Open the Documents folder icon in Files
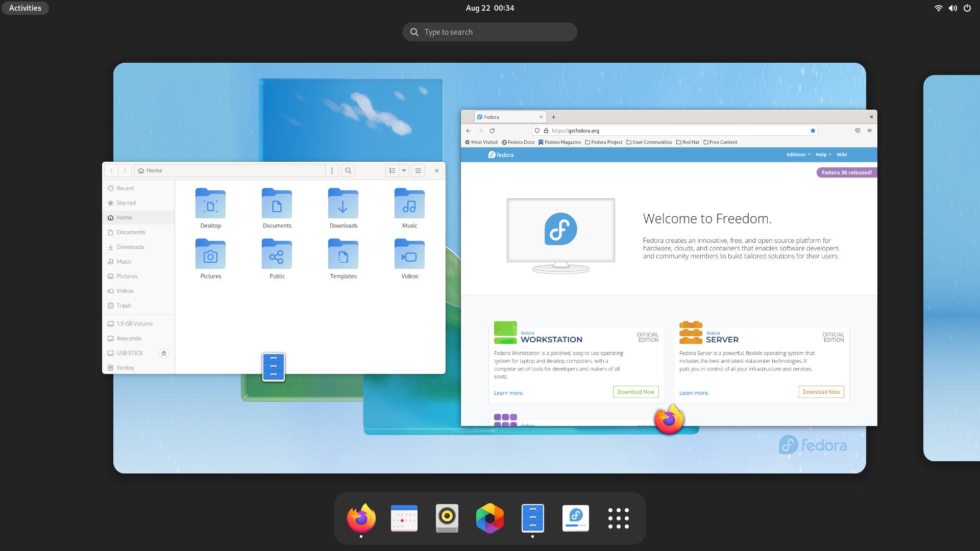The height and width of the screenshot is (551, 980). point(277,203)
